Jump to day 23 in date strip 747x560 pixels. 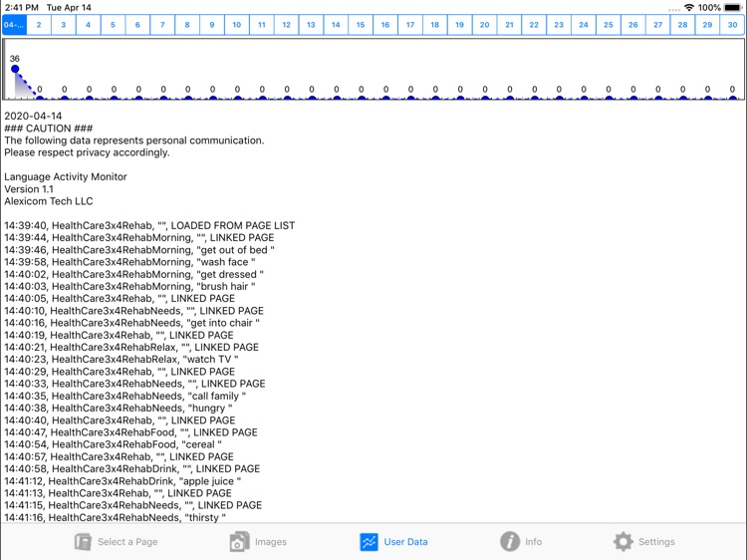pos(559,25)
